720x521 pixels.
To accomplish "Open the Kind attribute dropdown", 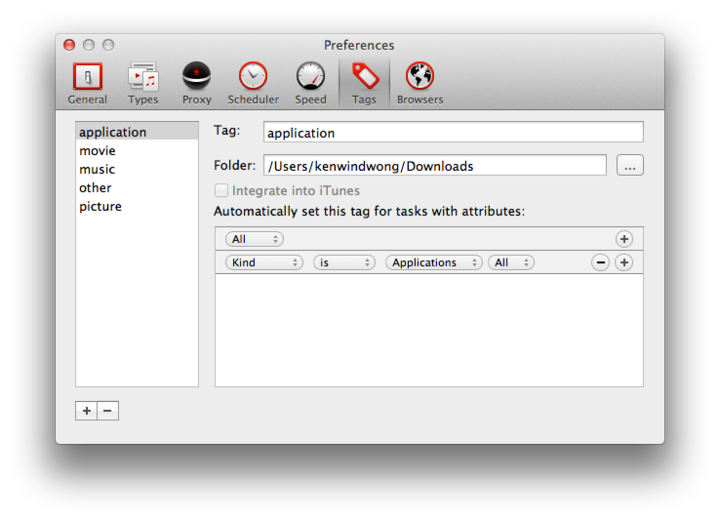I will tap(264, 263).
